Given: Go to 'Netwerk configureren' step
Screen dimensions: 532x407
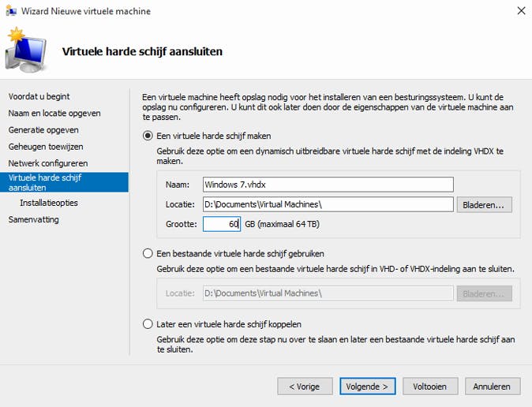Looking at the screenshot, I should pyautogui.click(x=47, y=162).
